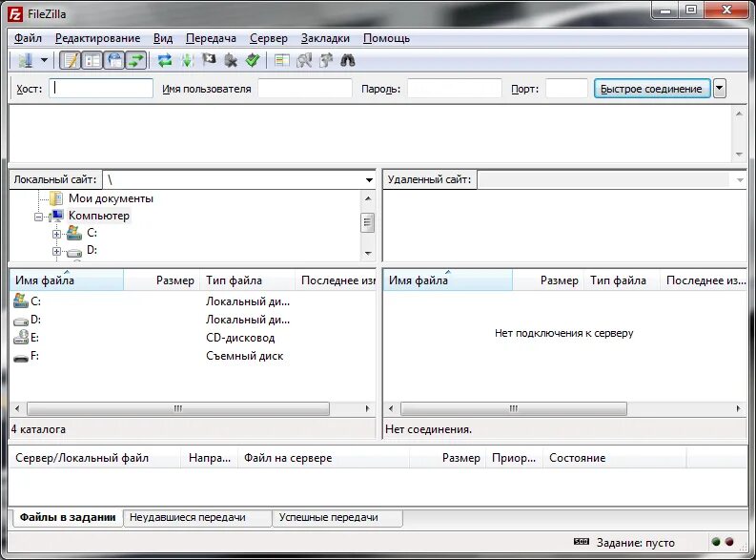Open the Файл menu
The height and width of the screenshot is (560, 756).
pyautogui.click(x=28, y=38)
